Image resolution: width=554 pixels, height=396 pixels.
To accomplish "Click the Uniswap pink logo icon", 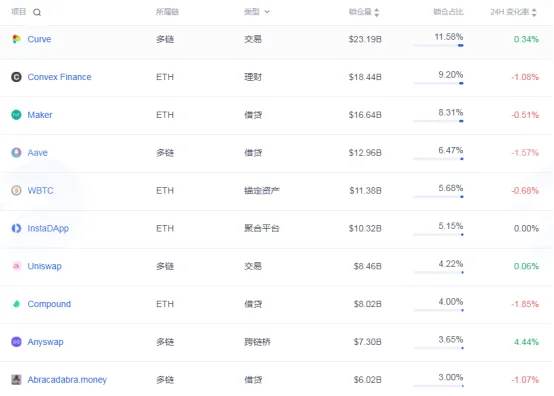I will pos(16,266).
